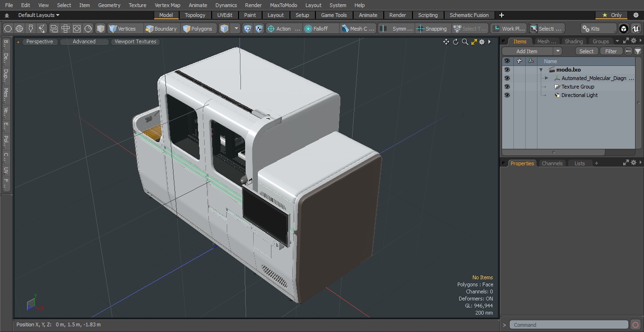The image size is (644, 332).
Task: Click the Command input field
Action: tap(569, 325)
